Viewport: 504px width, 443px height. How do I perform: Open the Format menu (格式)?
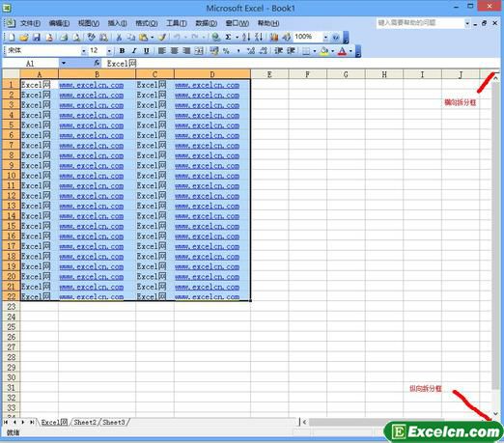point(147,23)
